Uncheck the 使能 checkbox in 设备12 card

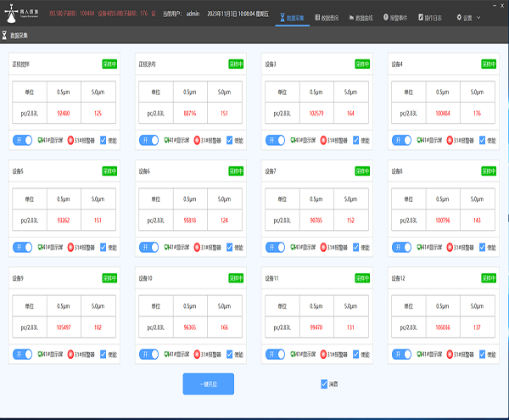pos(483,354)
